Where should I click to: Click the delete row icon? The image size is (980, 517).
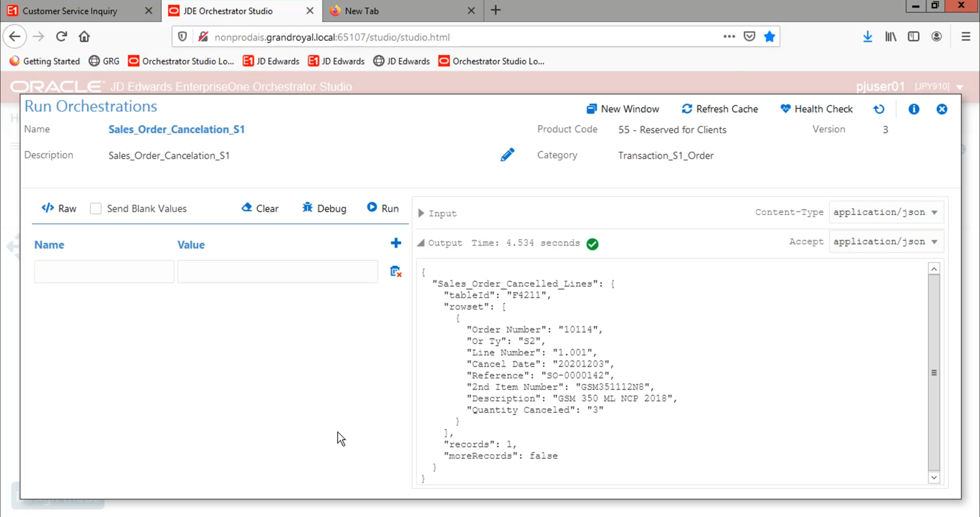(x=396, y=271)
